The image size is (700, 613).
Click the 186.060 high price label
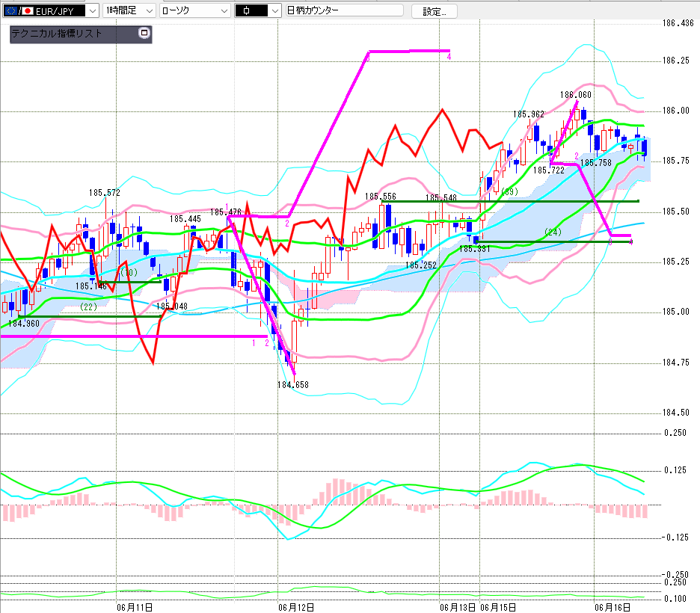point(575,95)
